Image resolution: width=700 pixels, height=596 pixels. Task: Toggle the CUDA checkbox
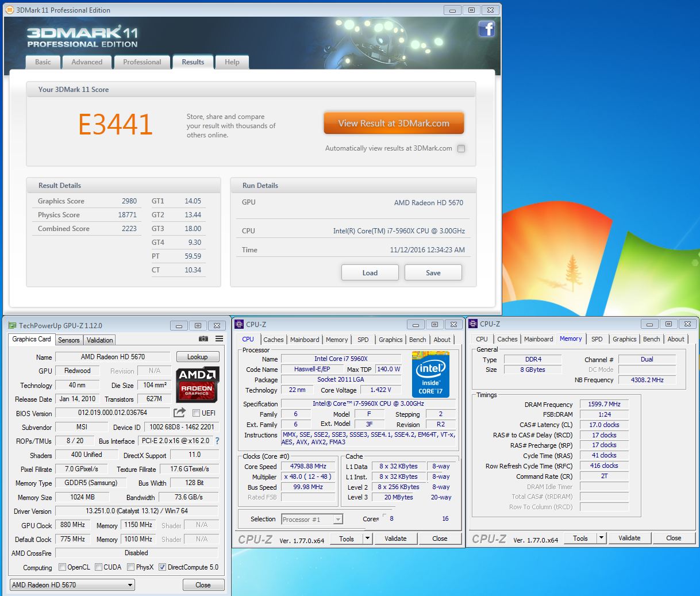point(98,567)
